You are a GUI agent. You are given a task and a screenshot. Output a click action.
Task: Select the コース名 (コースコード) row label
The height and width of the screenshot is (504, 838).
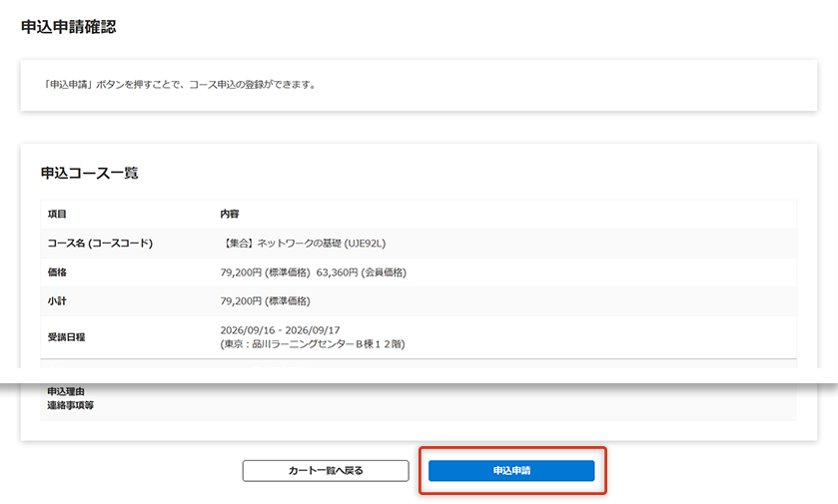tap(100, 244)
